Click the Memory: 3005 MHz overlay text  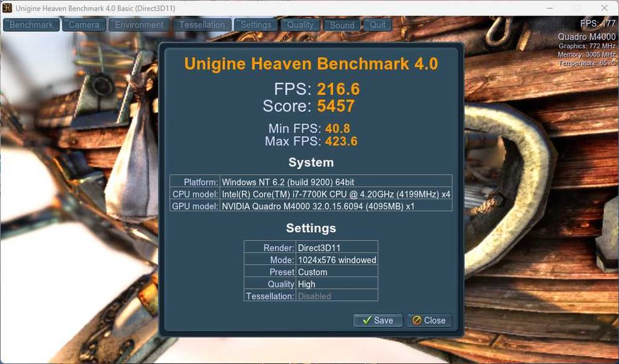[587, 54]
